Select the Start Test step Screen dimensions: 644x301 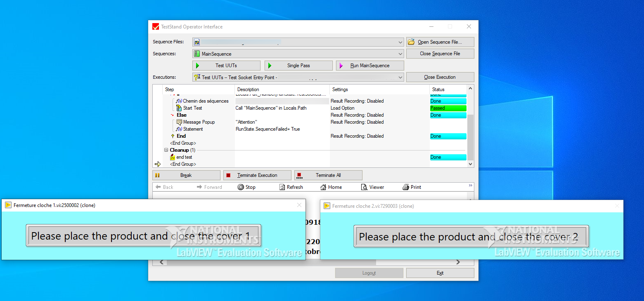tap(192, 108)
